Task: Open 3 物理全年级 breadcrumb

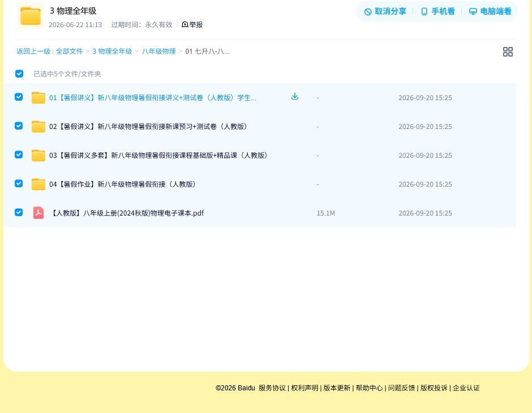Action: [x=112, y=51]
